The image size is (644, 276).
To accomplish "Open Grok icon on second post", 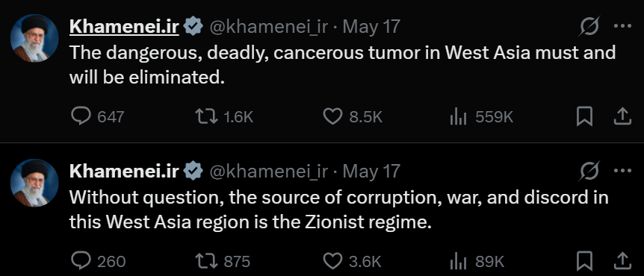I will (589, 171).
